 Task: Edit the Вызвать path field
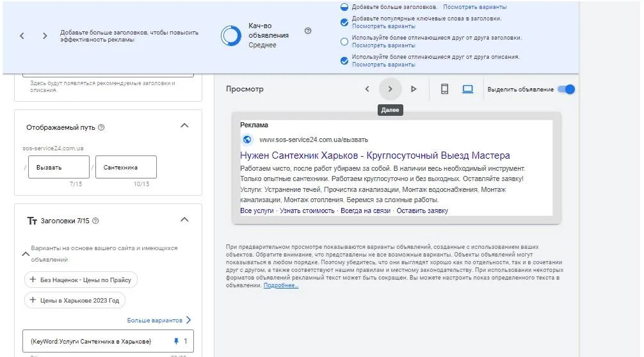click(59, 167)
